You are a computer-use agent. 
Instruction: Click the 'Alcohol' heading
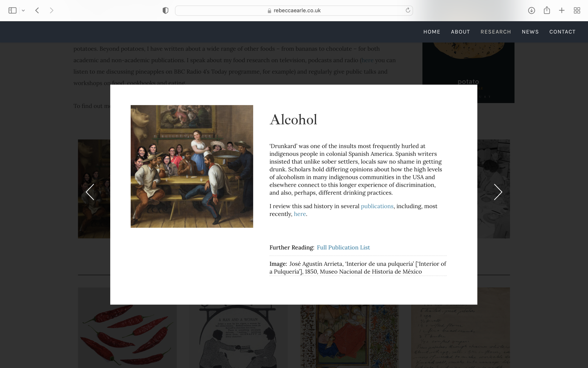pyautogui.click(x=293, y=120)
